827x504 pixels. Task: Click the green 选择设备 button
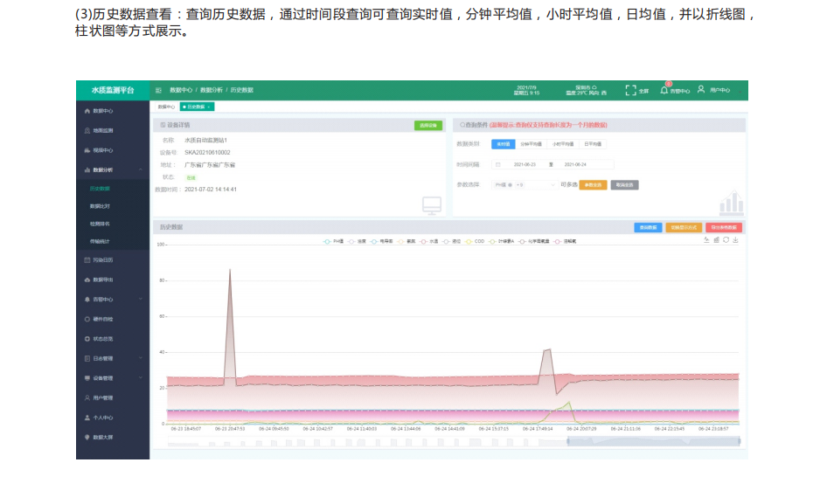pyautogui.click(x=427, y=126)
